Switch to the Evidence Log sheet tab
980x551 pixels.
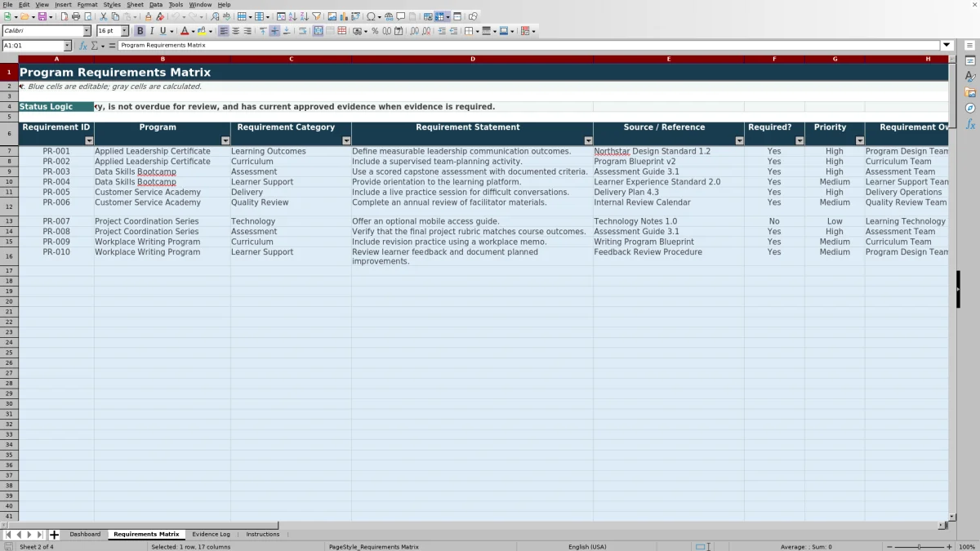(x=211, y=535)
